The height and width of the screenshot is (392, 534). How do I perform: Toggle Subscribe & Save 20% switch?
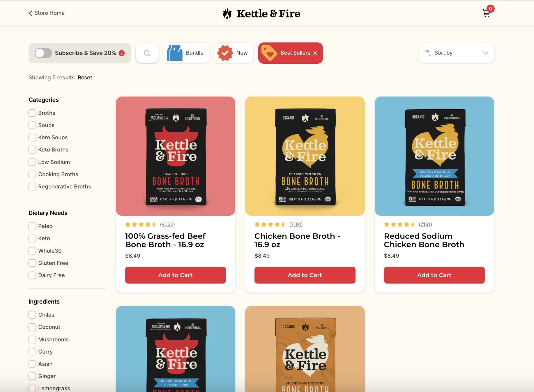pos(43,53)
